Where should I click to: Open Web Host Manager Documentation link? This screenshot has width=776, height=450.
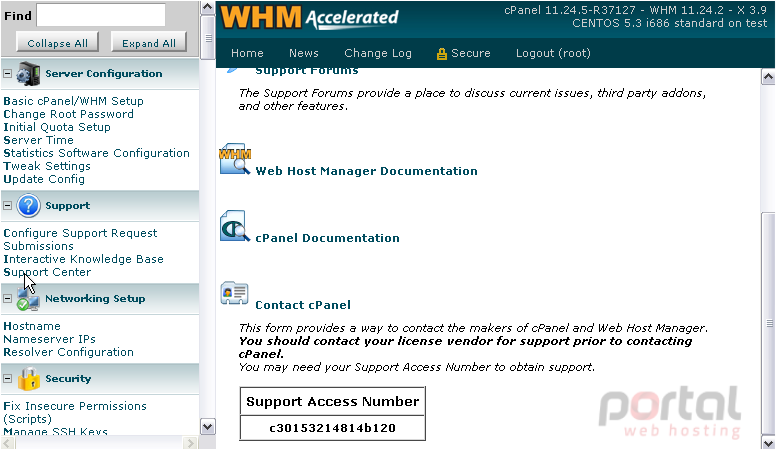[366, 171]
